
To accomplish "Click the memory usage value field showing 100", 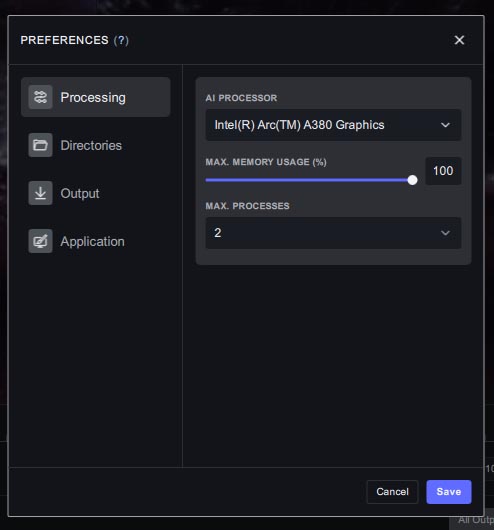I will (443, 171).
